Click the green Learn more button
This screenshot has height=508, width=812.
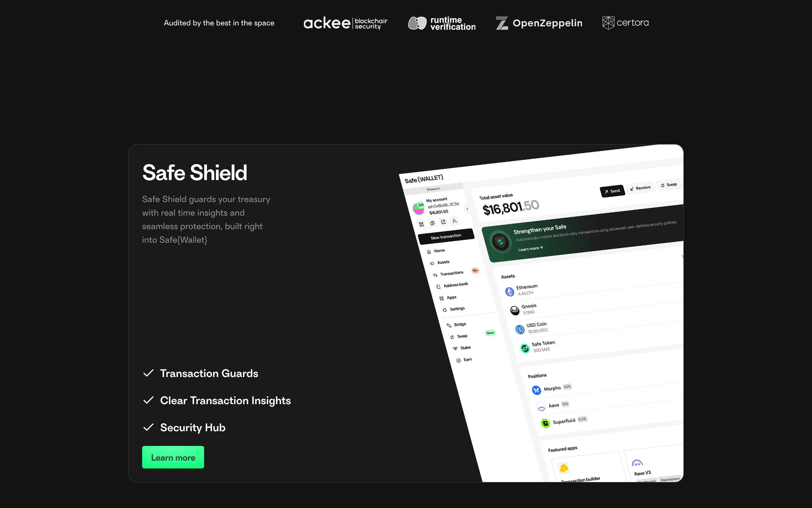pos(173,457)
